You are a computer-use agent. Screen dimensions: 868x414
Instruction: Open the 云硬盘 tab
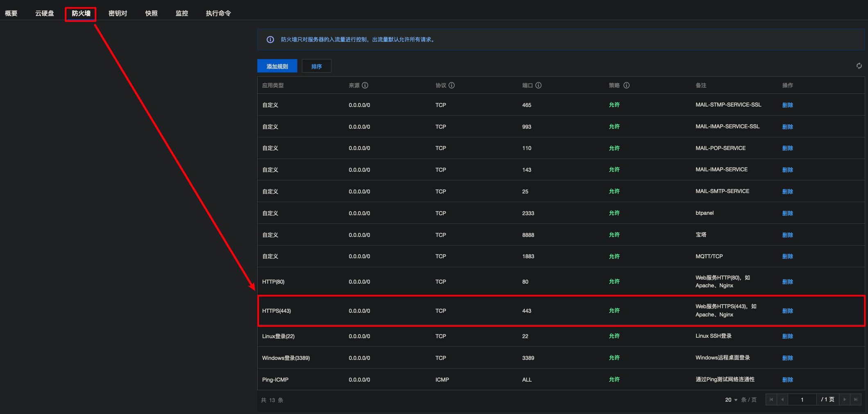tap(45, 14)
